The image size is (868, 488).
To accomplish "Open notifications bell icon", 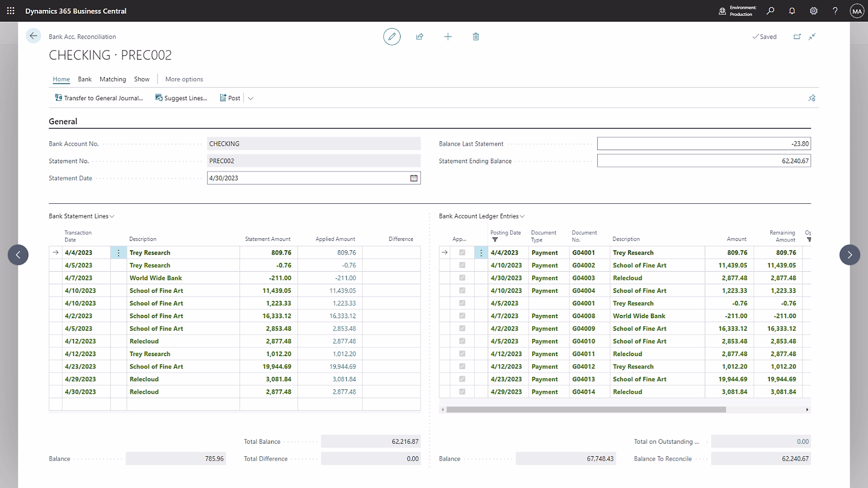I will click(x=792, y=10).
